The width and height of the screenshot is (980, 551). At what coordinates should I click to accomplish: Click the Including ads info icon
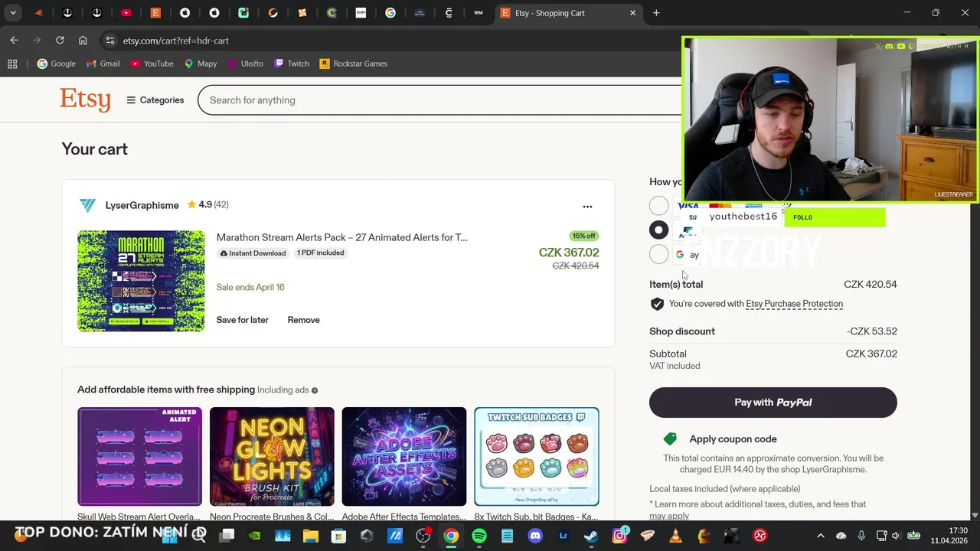pos(314,390)
